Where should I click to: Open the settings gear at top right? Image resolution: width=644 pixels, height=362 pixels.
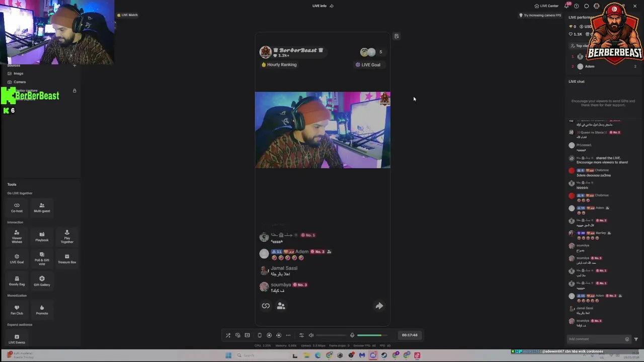tap(587, 6)
